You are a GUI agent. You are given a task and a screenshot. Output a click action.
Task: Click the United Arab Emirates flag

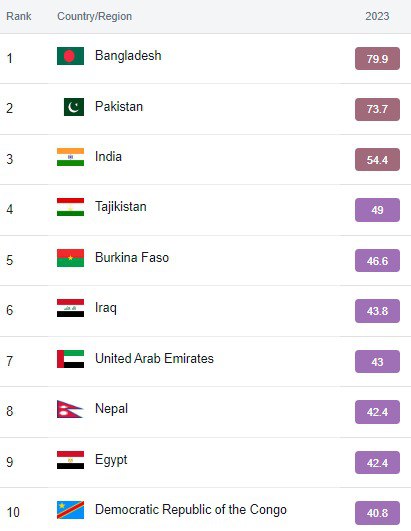pos(70,359)
